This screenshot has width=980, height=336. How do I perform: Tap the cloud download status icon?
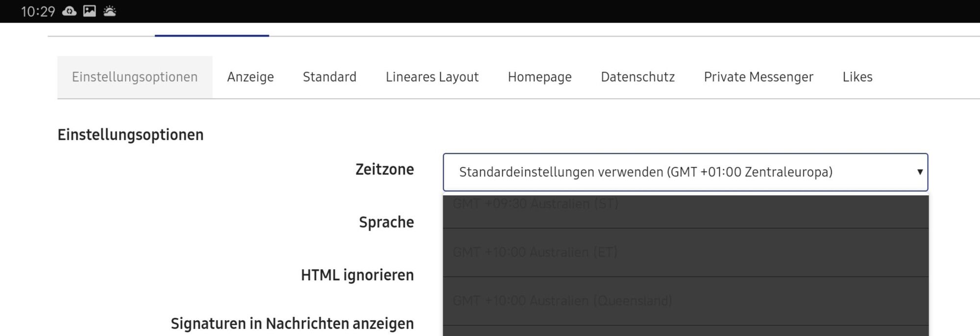point(70,11)
